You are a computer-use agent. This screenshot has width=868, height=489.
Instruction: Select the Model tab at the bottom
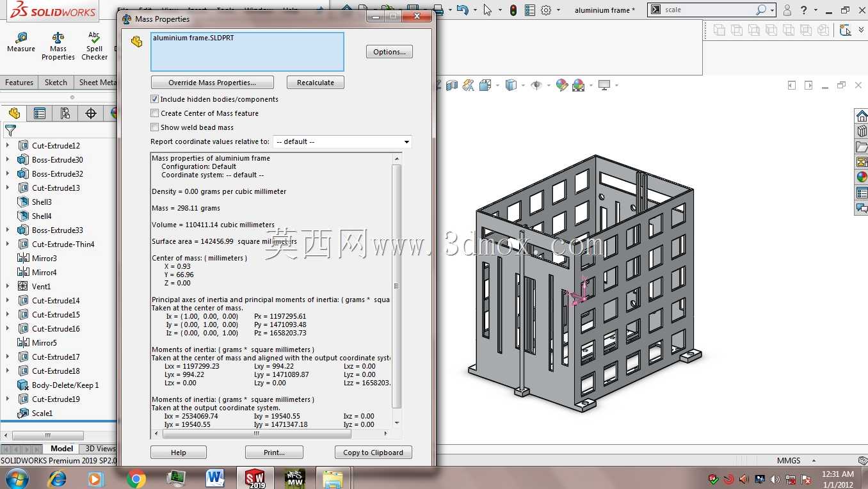click(x=62, y=449)
